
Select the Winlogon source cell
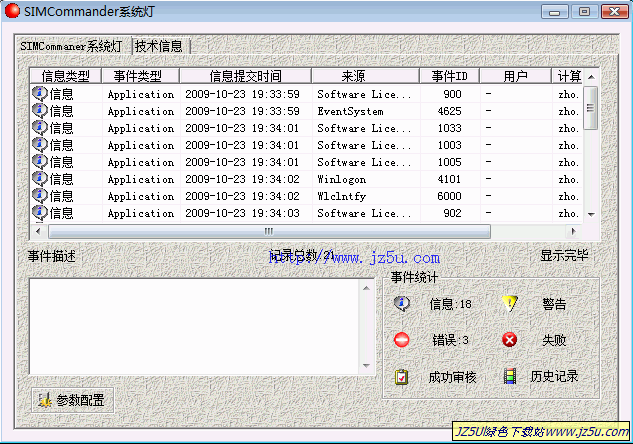(x=342, y=179)
